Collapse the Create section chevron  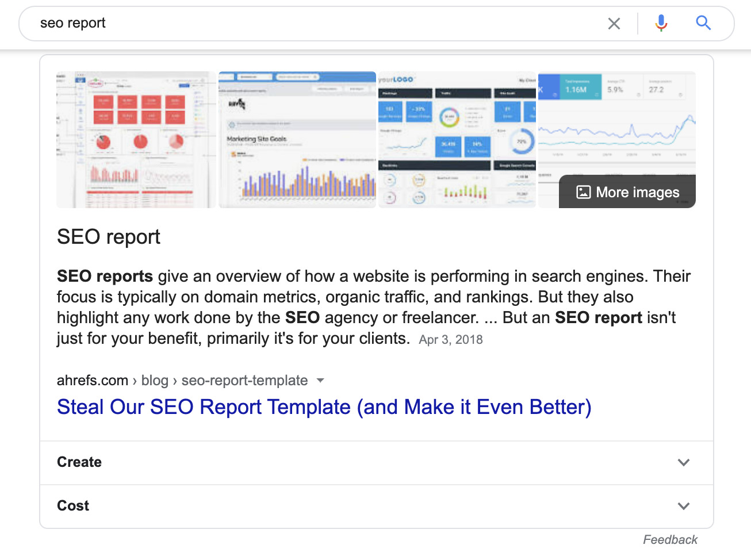pyautogui.click(x=684, y=462)
